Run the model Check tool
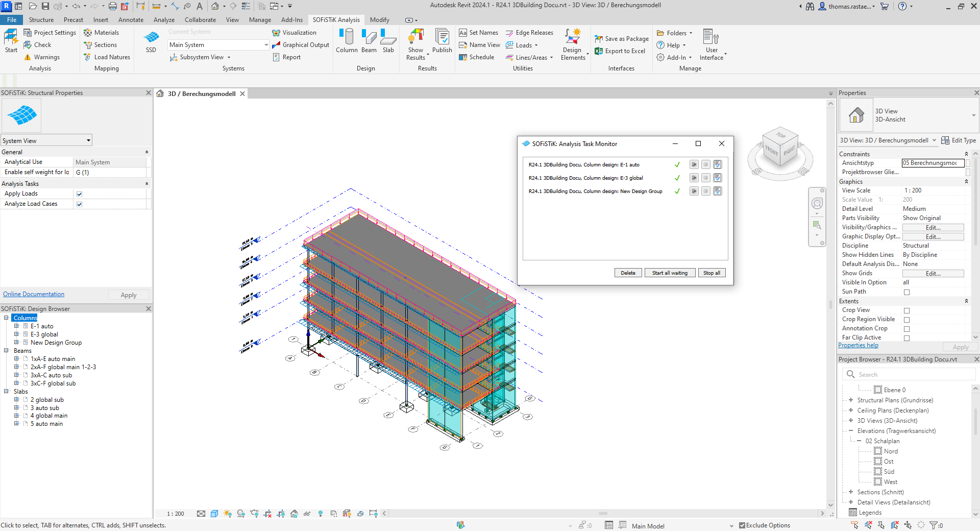Image resolution: width=980 pixels, height=531 pixels. pyautogui.click(x=37, y=45)
